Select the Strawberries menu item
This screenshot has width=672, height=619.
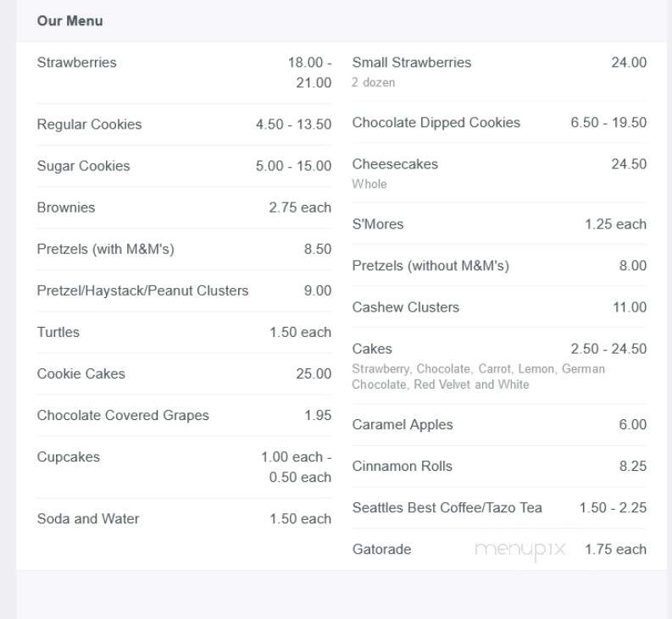(77, 63)
